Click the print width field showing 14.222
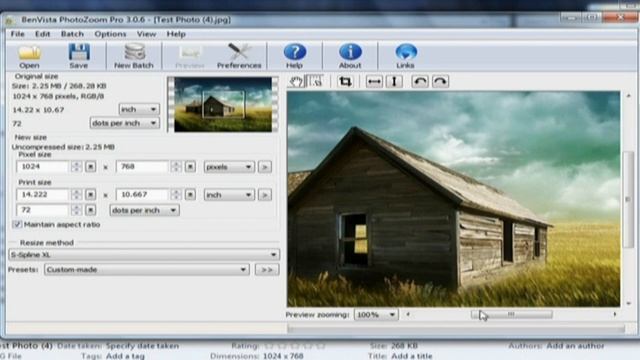This screenshot has height=360, width=640. coord(42,195)
